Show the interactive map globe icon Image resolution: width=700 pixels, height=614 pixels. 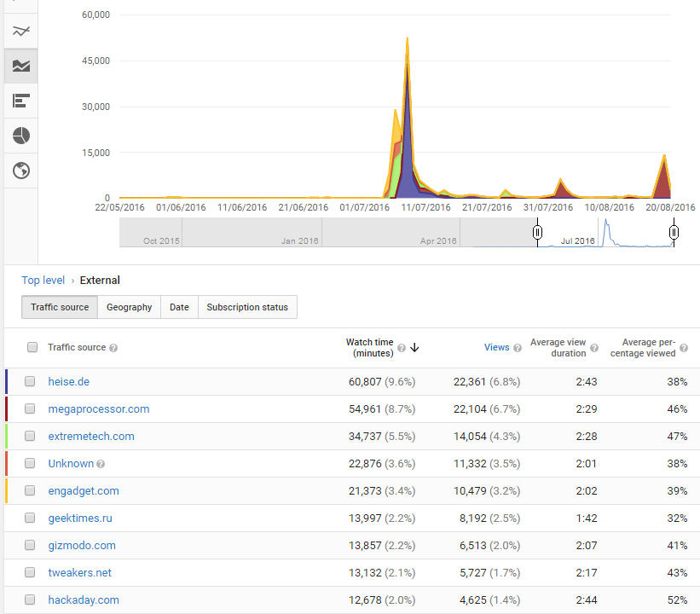tap(21, 171)
